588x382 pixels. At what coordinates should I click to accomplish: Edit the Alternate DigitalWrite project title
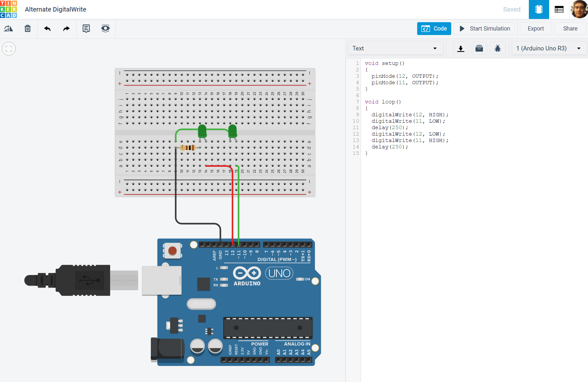56,9
